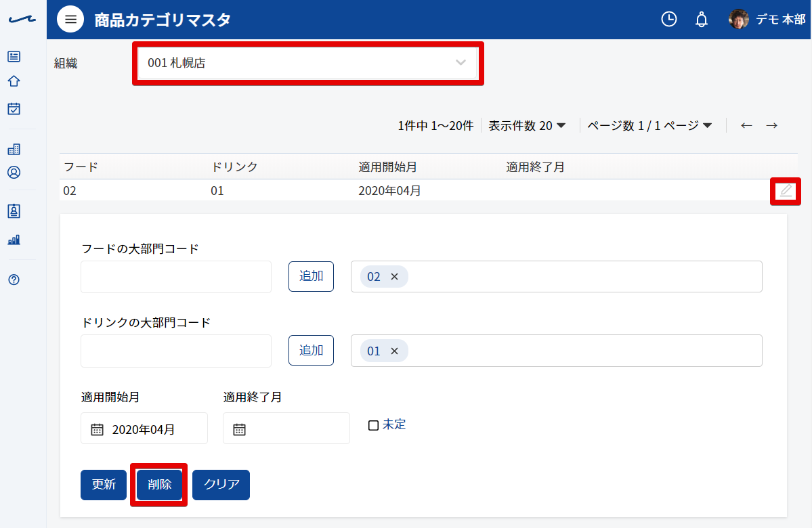
Task: Click the 更新 button
Action: [104, 485]
